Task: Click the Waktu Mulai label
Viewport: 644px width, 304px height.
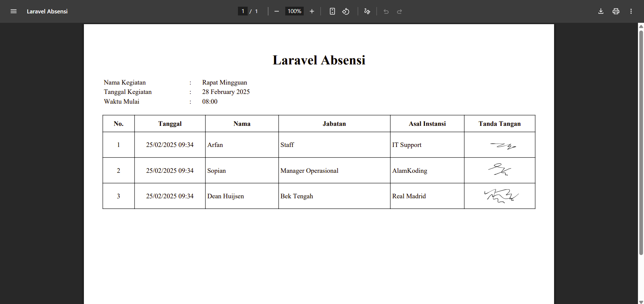Action: point(121,102)
